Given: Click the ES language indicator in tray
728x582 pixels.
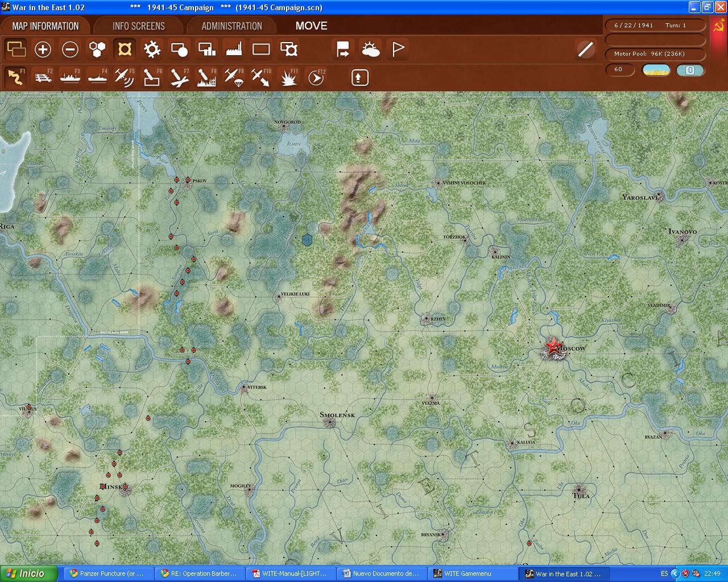Looking at the screenshot, I should tap(664, 573).
